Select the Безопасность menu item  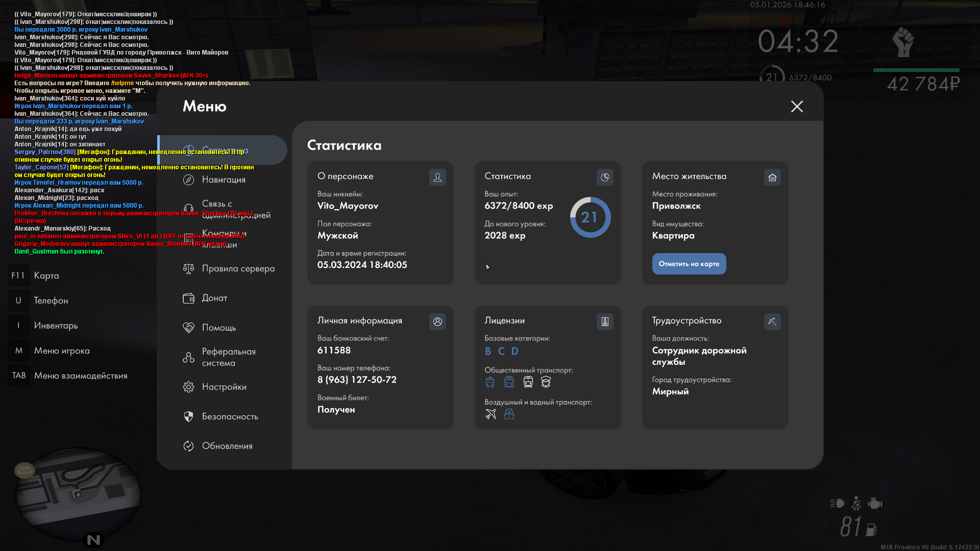pyautogui.click(x=230, y=416)
